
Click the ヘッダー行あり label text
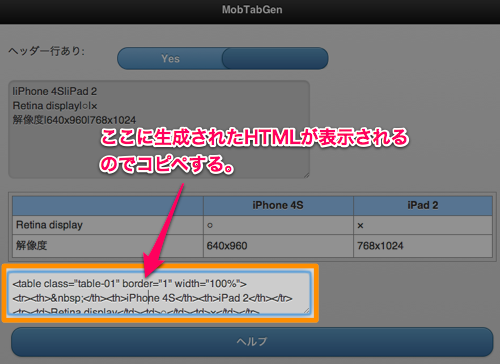coord(47,51)
